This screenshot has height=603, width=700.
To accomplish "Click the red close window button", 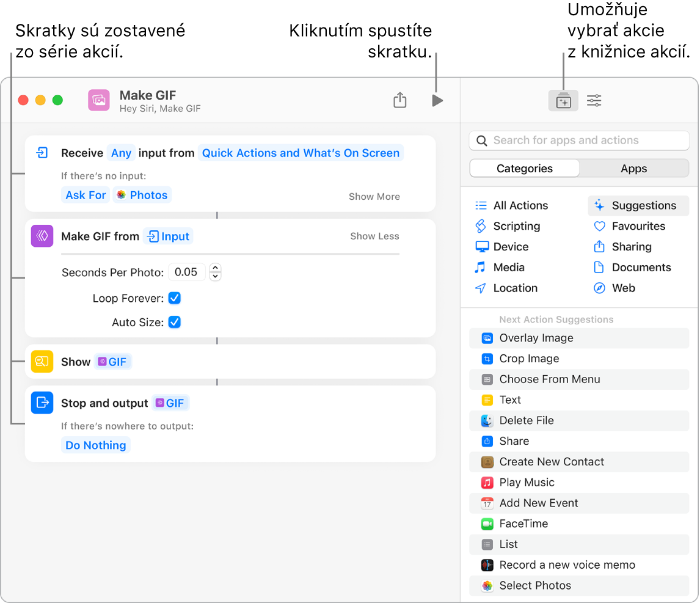I will (x=23, y=100).
